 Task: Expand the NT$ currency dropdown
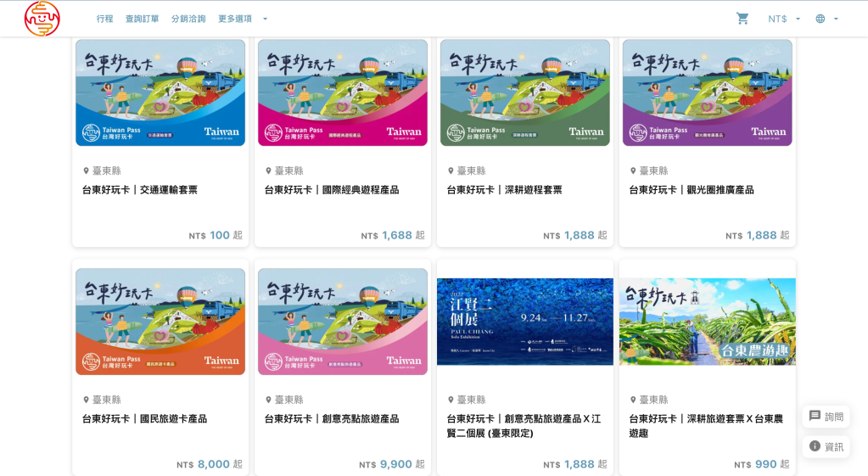(784, 19)
